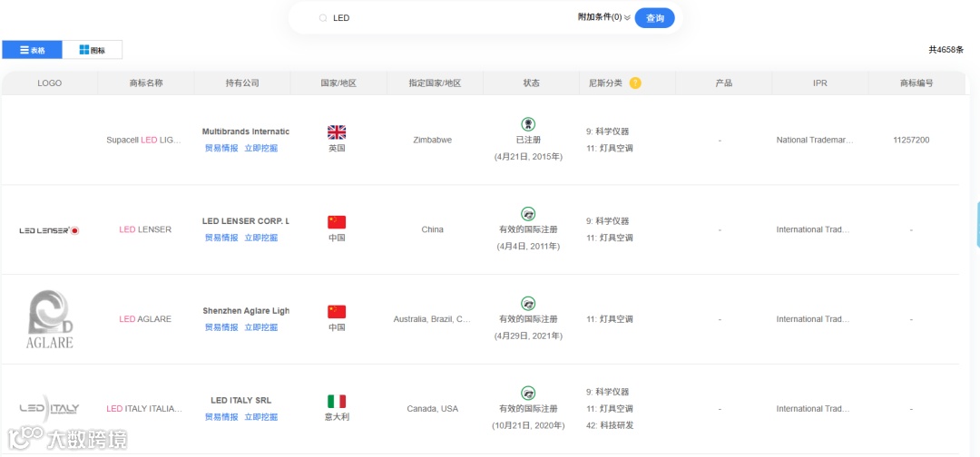
Task: Click company name LED LENSER CORP. L
Action: [246, 221]
